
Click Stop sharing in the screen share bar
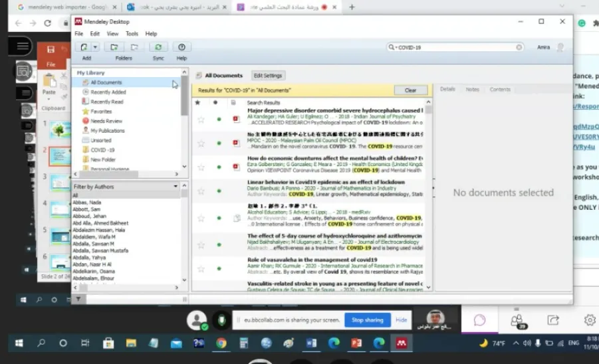tap(368, 320)
